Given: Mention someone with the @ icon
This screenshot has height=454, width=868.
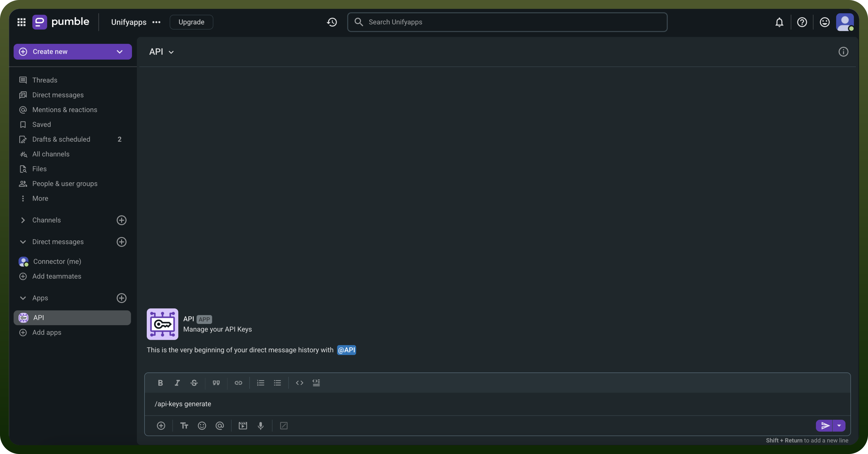Looking at the screenshot, I should pyautogui.click(x=220, y=426).
